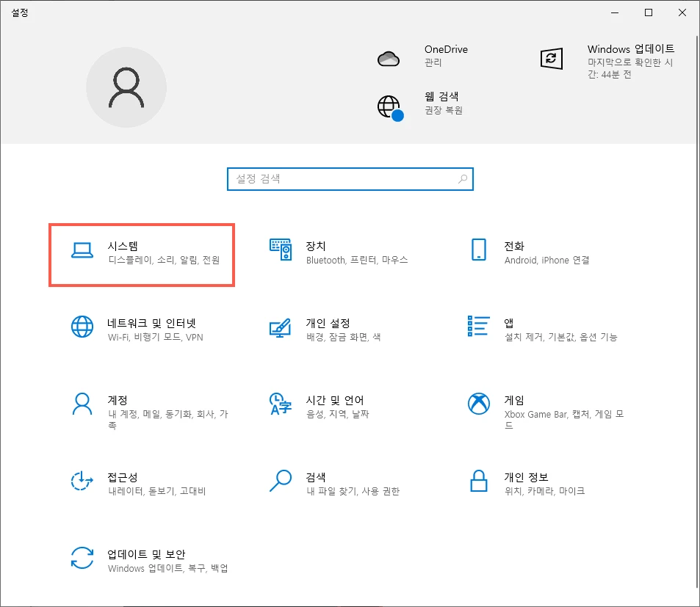Close the 설정 window
The image size is (700, 607).
coord(682,12)
